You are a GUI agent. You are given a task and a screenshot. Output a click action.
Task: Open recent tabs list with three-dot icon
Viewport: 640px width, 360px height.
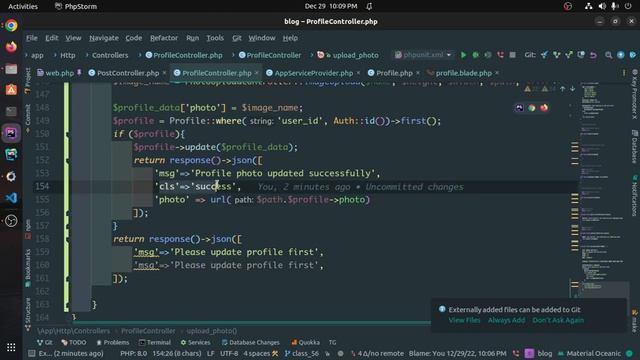[x=624, y=73]
